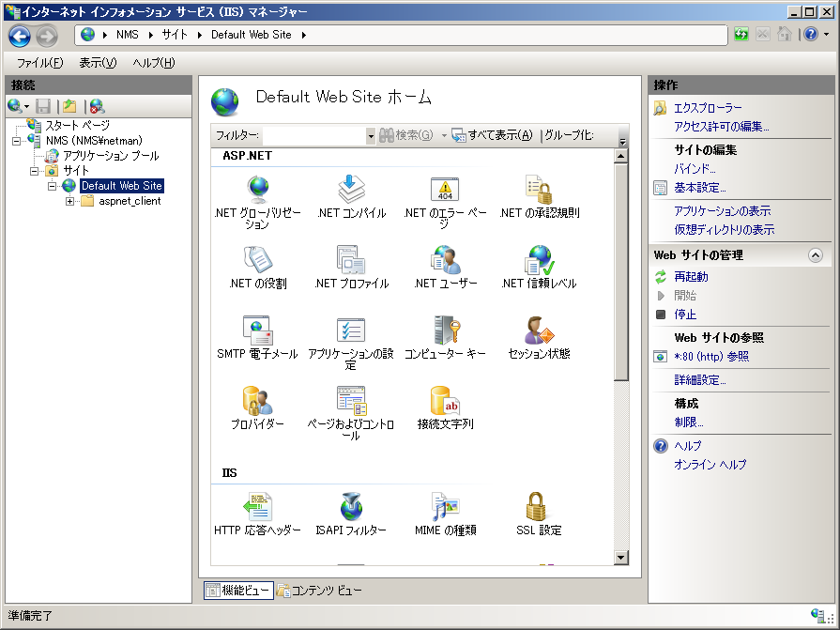Viewport: 840px width, 630px height.
Task: Open 接続文字列 feature
Action: click(445, 407)
